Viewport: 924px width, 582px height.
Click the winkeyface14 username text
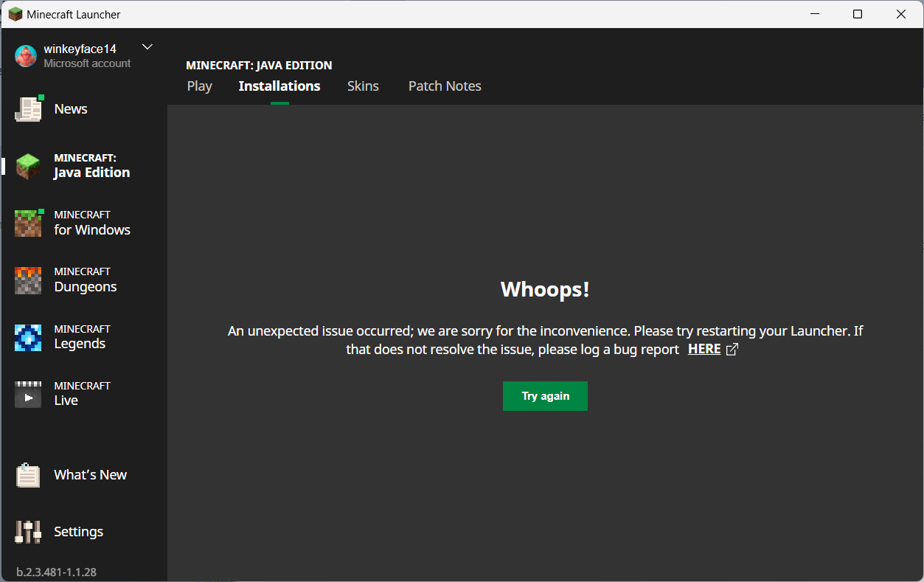pos(80,49)
